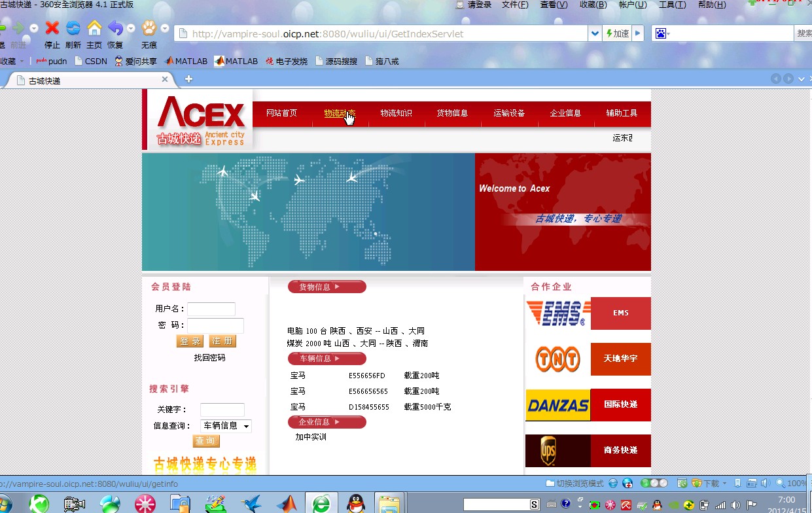The image size is (812, 513).
Task: Open the 收藏(B) menu
Action: (x=593, y=5)
